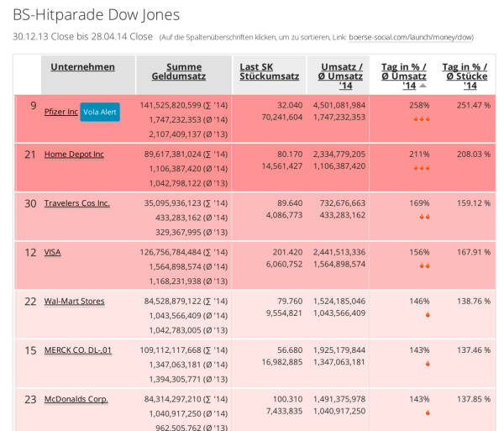Open the Home Depot Inc link

click(74, 154)
